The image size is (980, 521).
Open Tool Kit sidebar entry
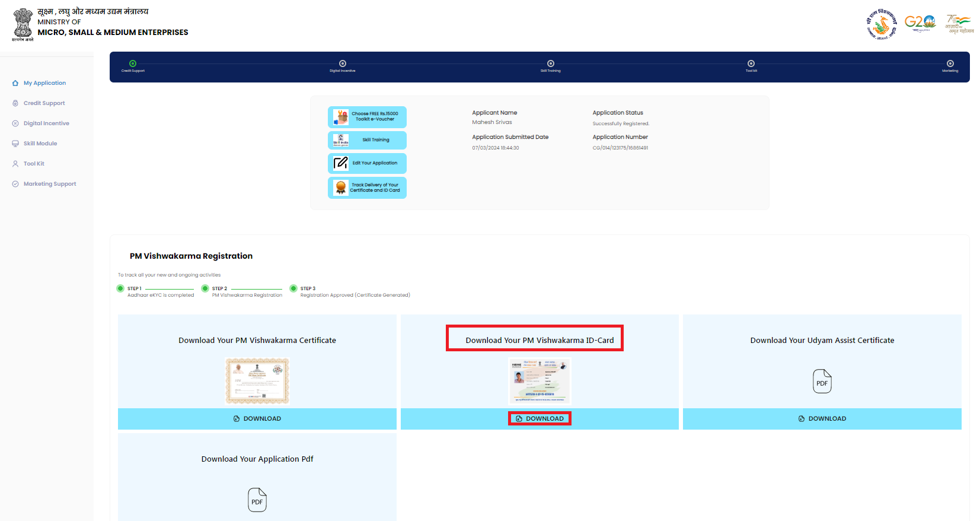(34, 164)
